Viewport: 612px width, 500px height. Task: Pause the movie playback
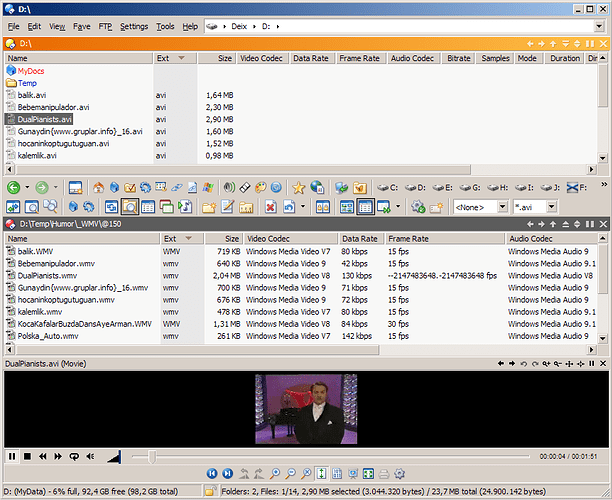(x=12, y=456)
